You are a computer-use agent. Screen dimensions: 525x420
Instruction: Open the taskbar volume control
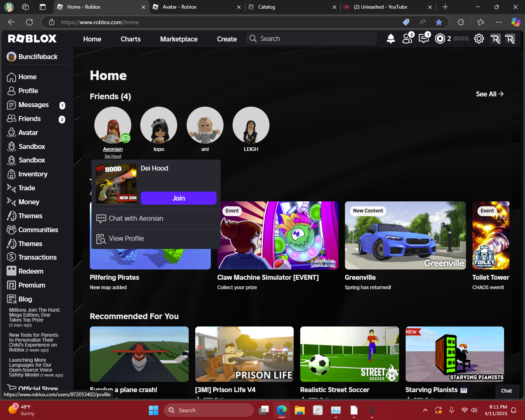tap(474, 410)
